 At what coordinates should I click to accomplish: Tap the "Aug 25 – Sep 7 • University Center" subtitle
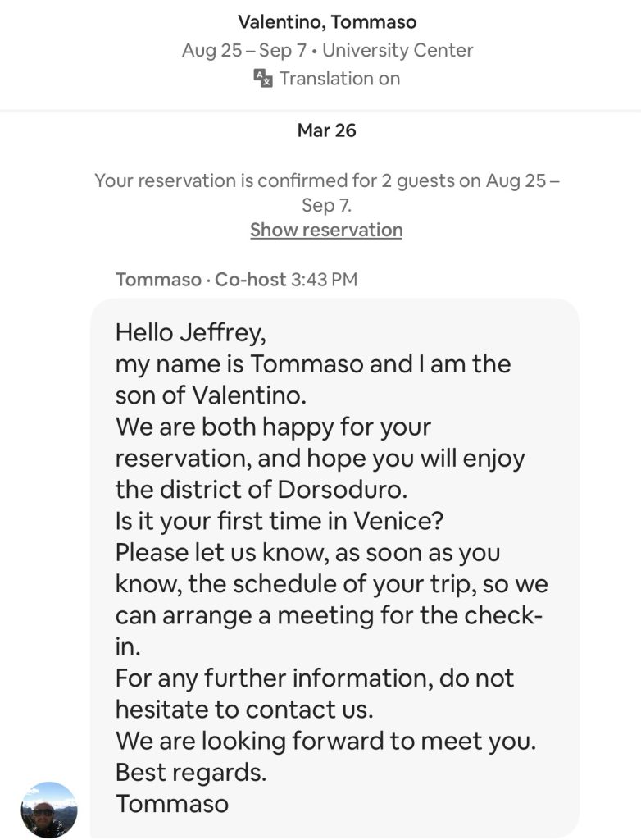327,50
